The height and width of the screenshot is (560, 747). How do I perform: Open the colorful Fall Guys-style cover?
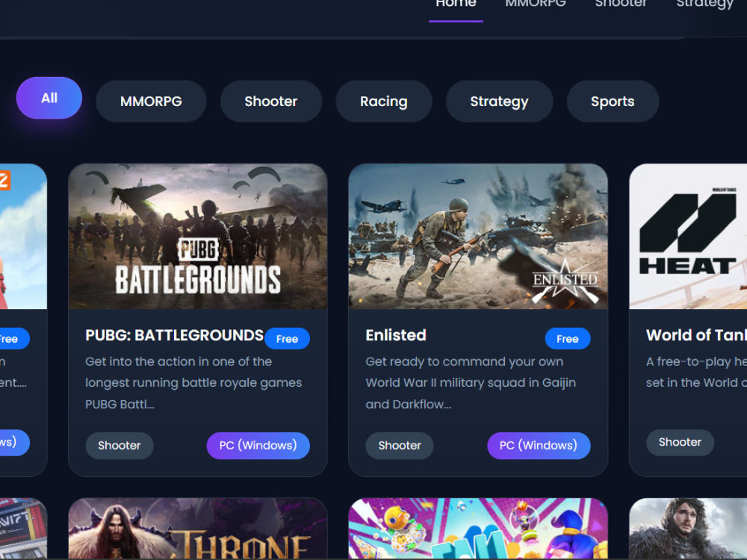478,529
